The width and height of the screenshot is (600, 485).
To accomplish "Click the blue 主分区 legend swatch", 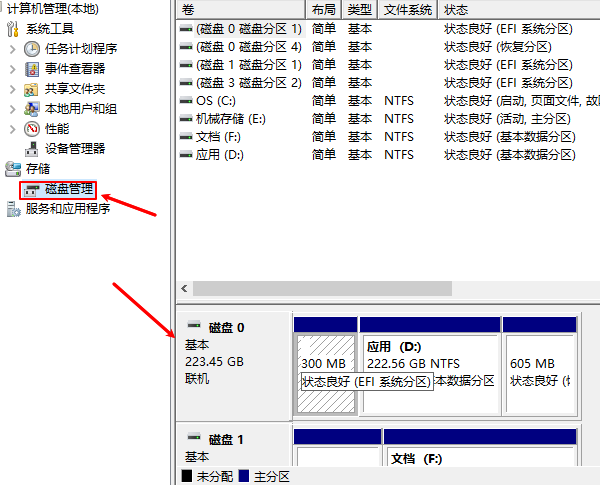I will (244, 476).
